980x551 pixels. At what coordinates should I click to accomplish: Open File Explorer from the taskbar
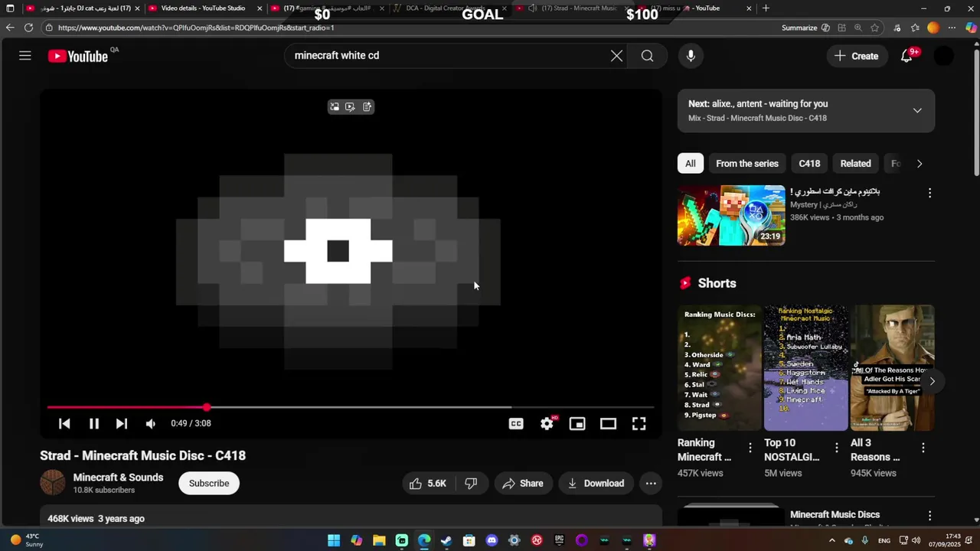pyautogui.click(x=379, y=540)
